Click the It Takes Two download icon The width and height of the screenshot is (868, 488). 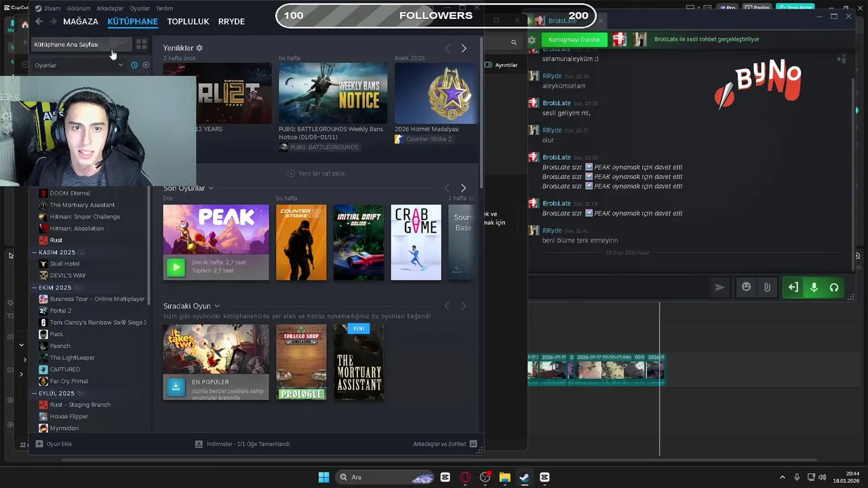coord(176,386)
